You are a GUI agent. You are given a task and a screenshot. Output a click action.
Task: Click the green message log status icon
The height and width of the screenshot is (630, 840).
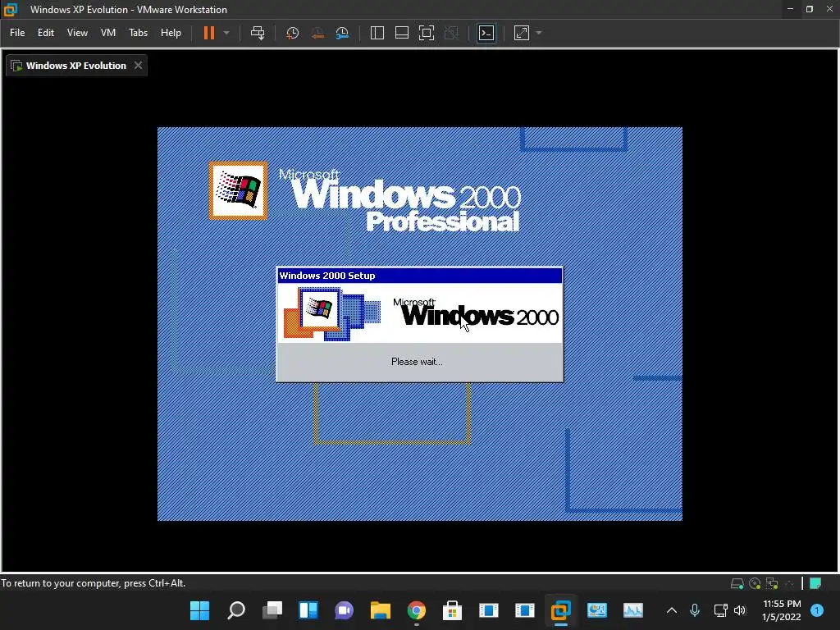[x=815, y=583]
